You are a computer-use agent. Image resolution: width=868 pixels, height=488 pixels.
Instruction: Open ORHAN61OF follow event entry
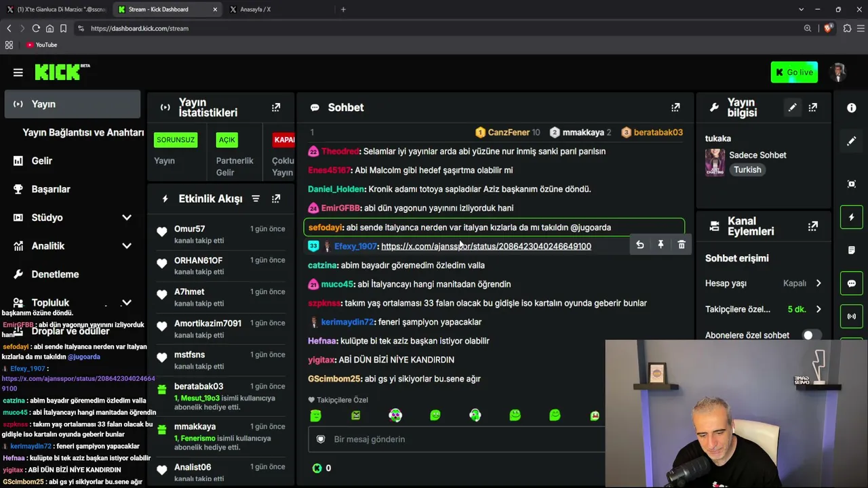click(x=222, y=266)
